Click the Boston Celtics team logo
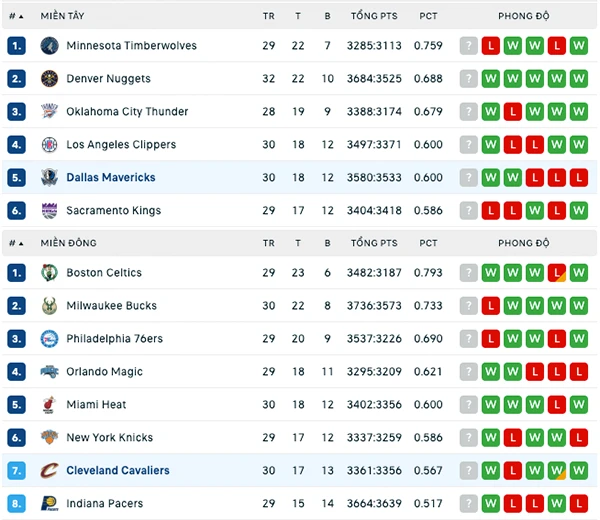 pyautogui.click(x=49, y=273)
